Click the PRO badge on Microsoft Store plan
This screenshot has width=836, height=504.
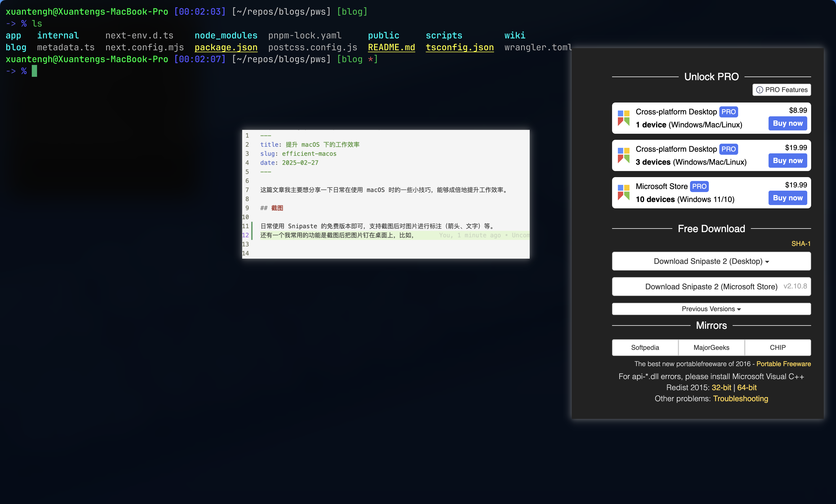point(699,186)
